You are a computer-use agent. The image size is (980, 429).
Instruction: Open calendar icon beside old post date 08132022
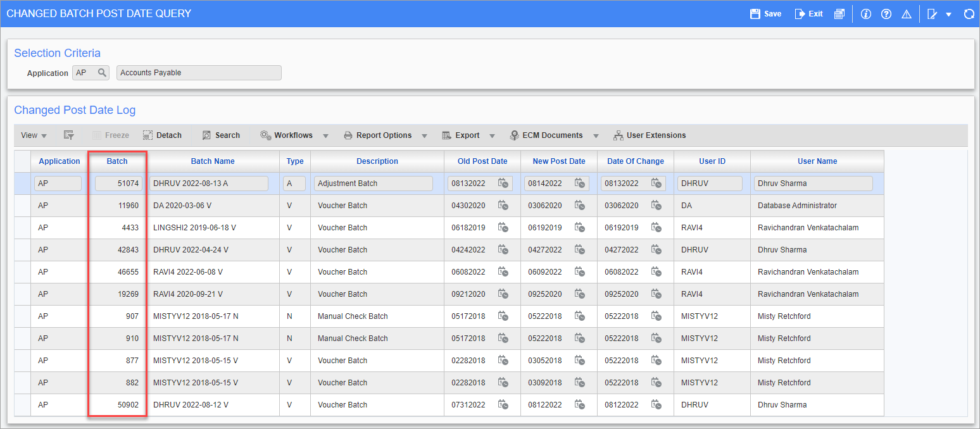[x=503, y=183]
